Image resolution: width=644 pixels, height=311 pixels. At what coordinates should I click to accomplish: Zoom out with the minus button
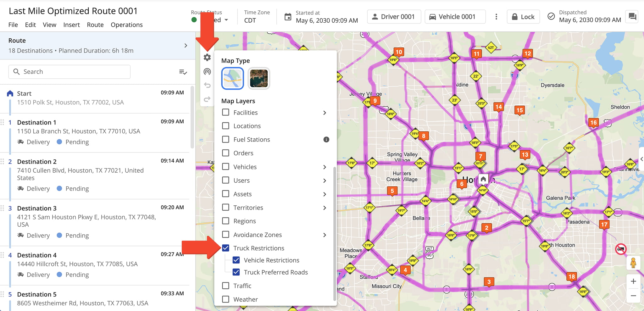point(633,296)
